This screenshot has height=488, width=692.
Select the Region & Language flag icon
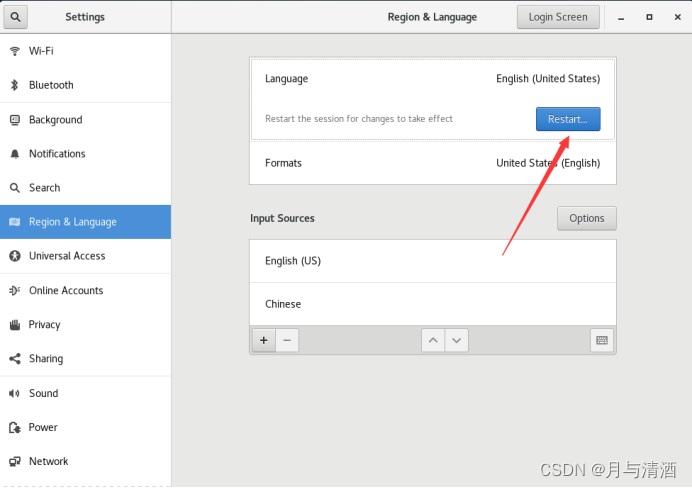tap(15, 222)
